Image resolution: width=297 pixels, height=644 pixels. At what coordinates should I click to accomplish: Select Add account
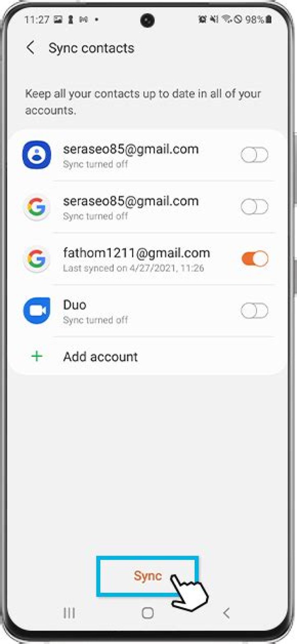coord(147,356)
